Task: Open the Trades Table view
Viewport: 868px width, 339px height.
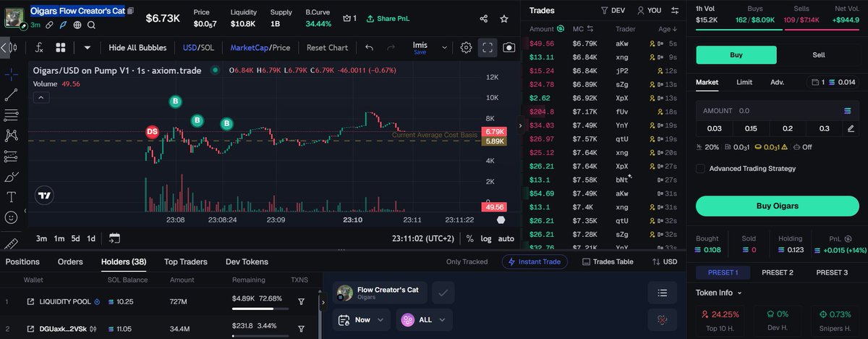Action: tap(608, 261)
